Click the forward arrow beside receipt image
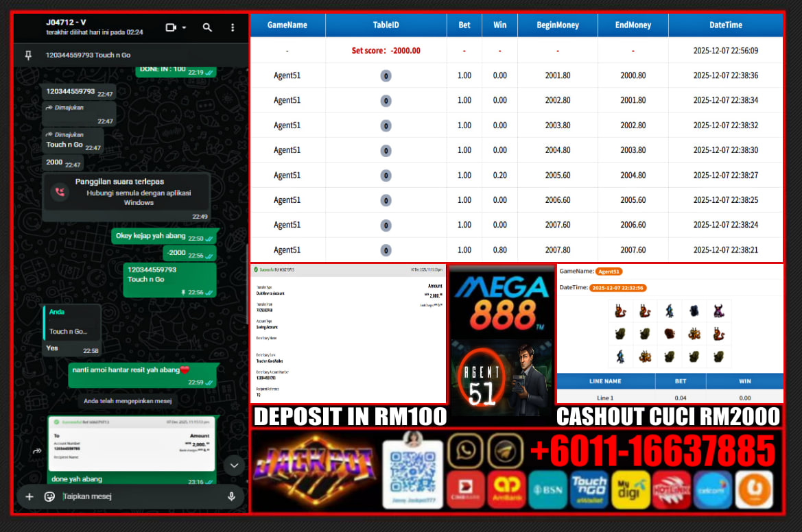802x532 pixels. [x=37, y=451]
